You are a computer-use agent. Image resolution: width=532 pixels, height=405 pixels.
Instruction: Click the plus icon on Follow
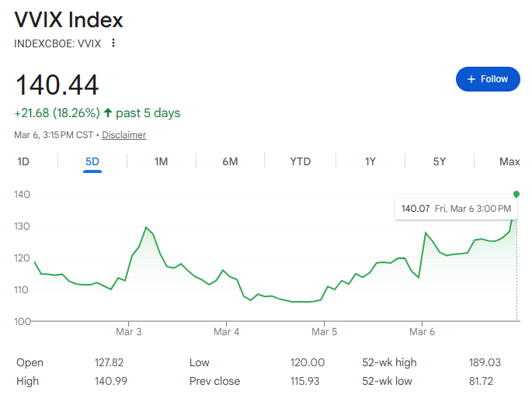pyautogui.click(x=471, y=79)
